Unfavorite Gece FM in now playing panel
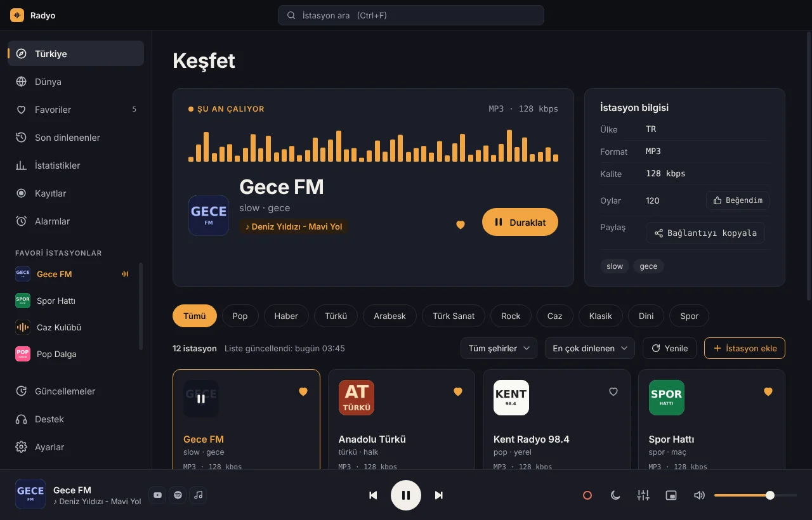The width and height of the screenshot is (812, 520). click(461, 224)
